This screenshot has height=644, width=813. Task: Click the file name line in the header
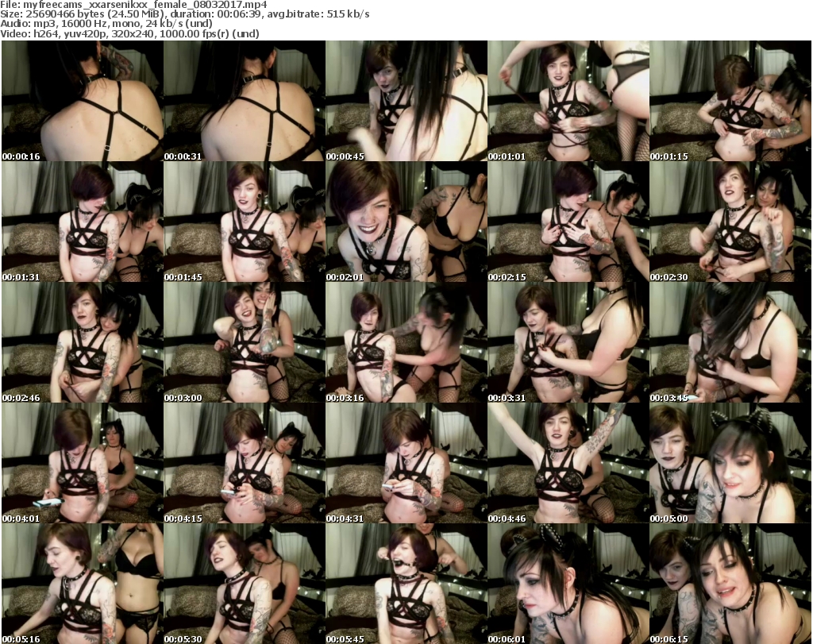[x=133, y=4]
